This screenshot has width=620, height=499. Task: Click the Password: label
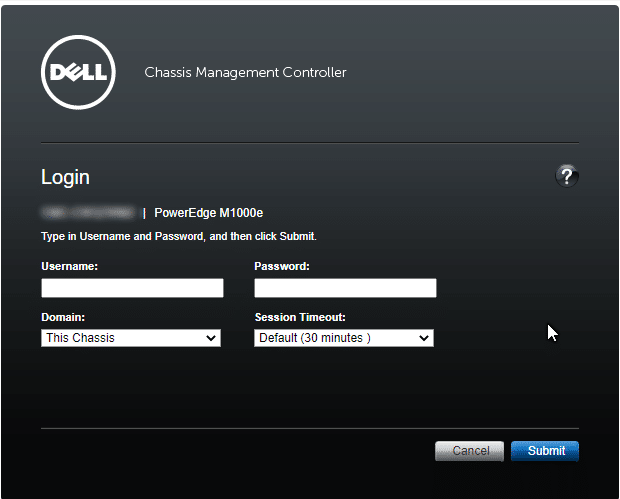pos(282,266)
